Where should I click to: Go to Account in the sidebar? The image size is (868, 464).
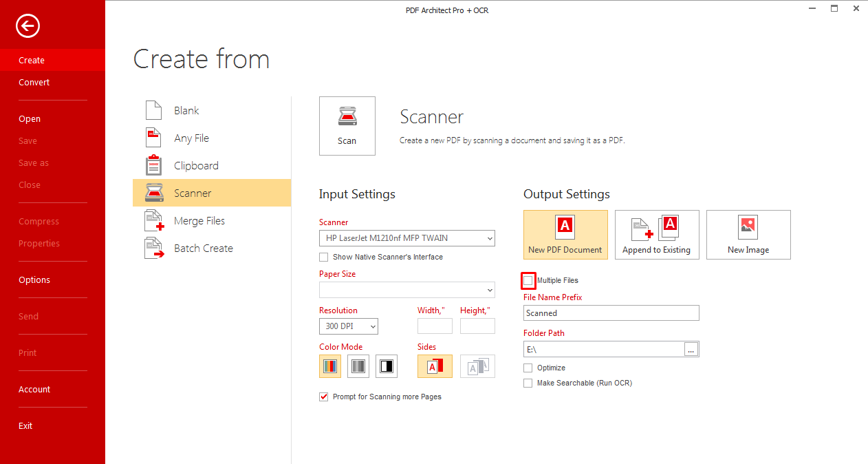point(52,389)
